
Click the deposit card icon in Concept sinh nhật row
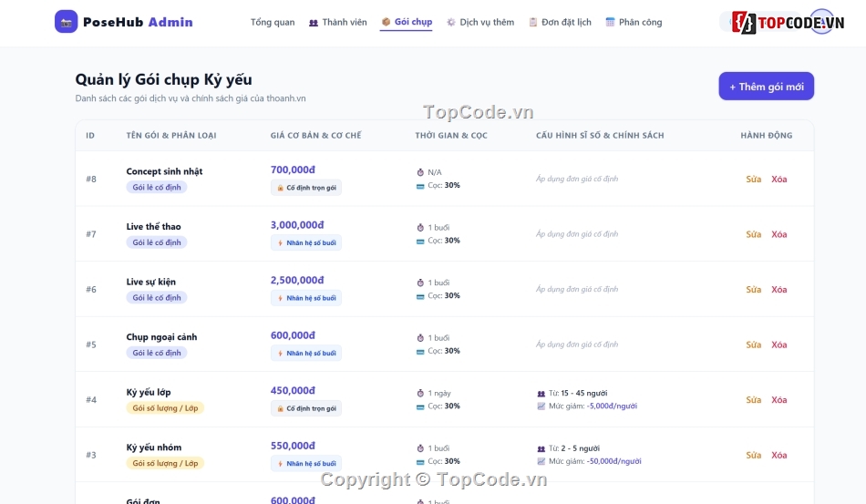pos(420,186)
